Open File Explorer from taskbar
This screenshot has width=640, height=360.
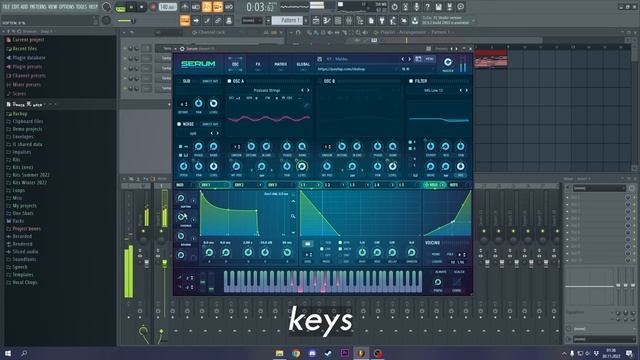[x=280, y=353]
